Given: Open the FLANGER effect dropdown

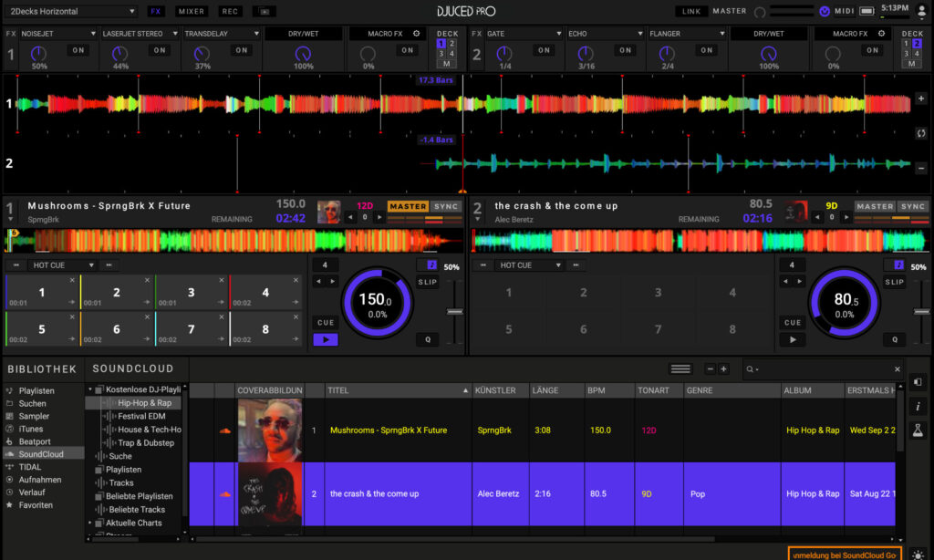Looking at the screenshot, I should pyautogui.click(x=687, y=34).
